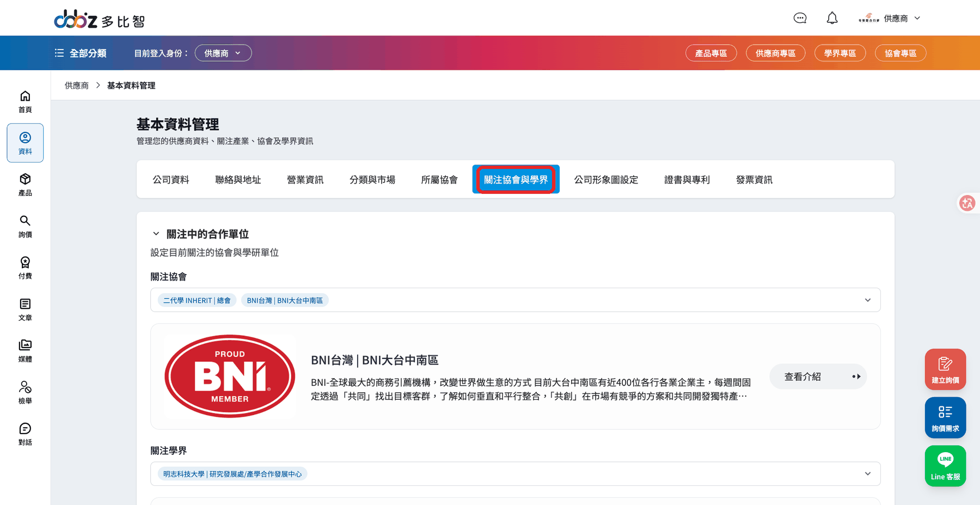This screenshot has height=505, width=980.
Task: Switch to the 所屬協會 tab
Action: [x=439, y=180]
